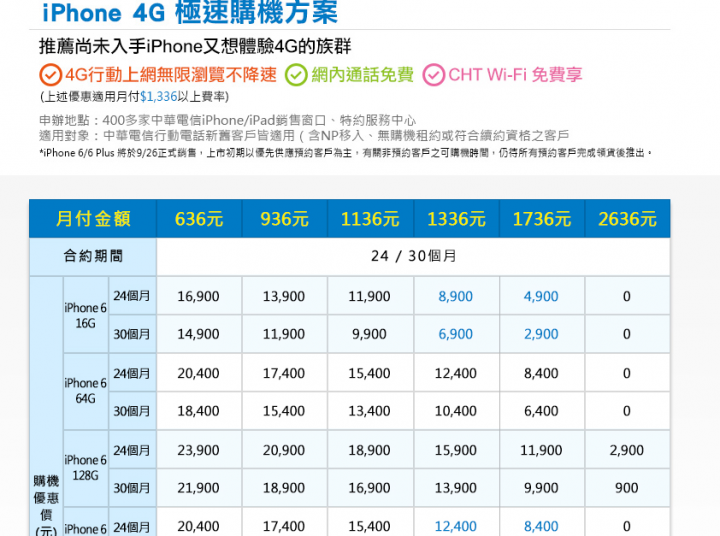Viewport: 720px width, 536px height.
Task: Click the vertical "購機優惠價(元)" label
Action: point(46,506)
